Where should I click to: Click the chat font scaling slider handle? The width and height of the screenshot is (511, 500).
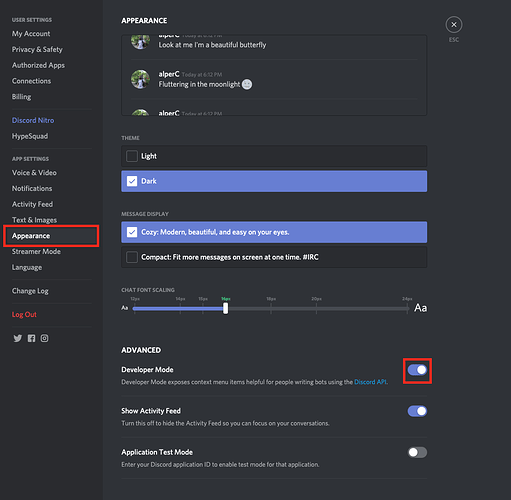[226, 308]
